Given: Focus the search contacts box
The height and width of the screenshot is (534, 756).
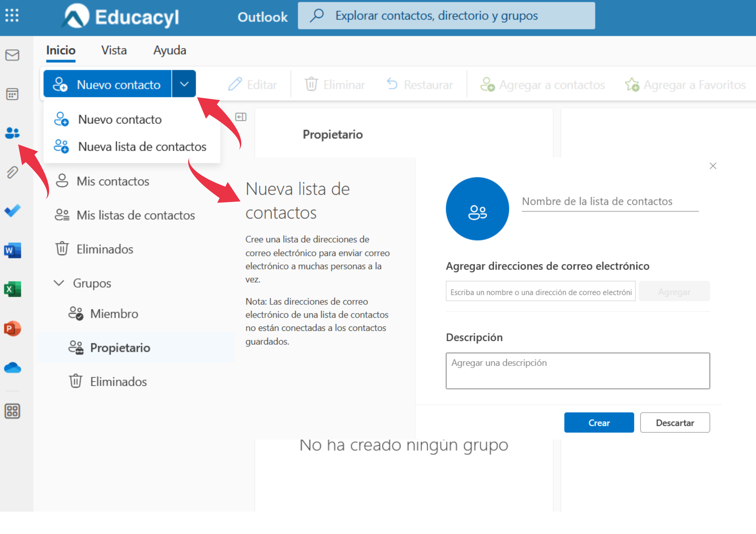Looking at the screenshot, I should [446, 15].
